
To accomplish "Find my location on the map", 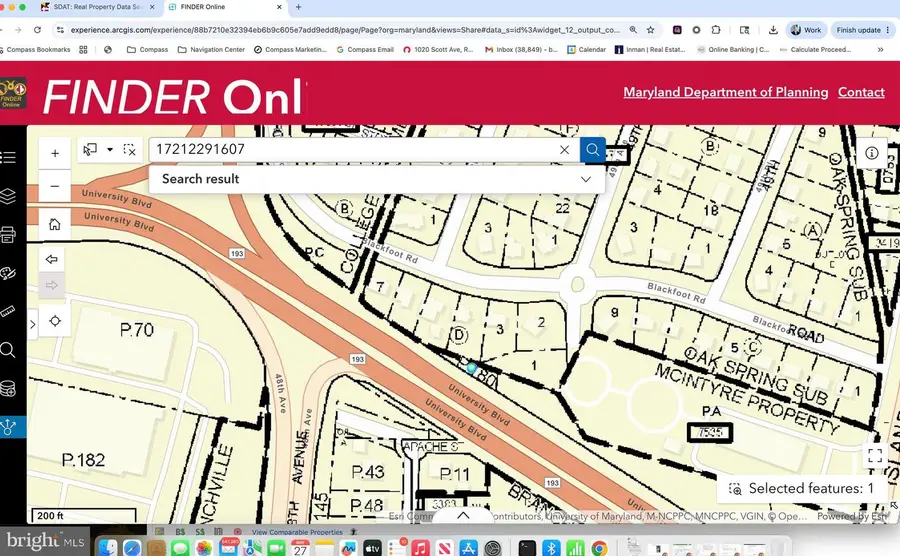I will [x=55, y=321].
